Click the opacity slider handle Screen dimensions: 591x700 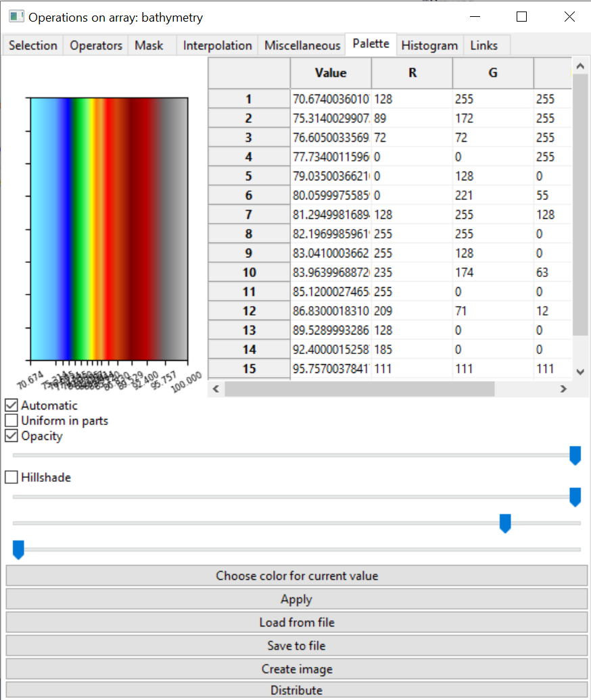tap(575, 455)
